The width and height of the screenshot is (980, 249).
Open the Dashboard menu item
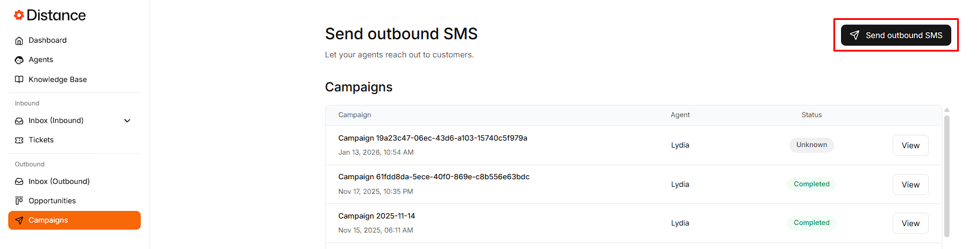(x=48, y=40)
